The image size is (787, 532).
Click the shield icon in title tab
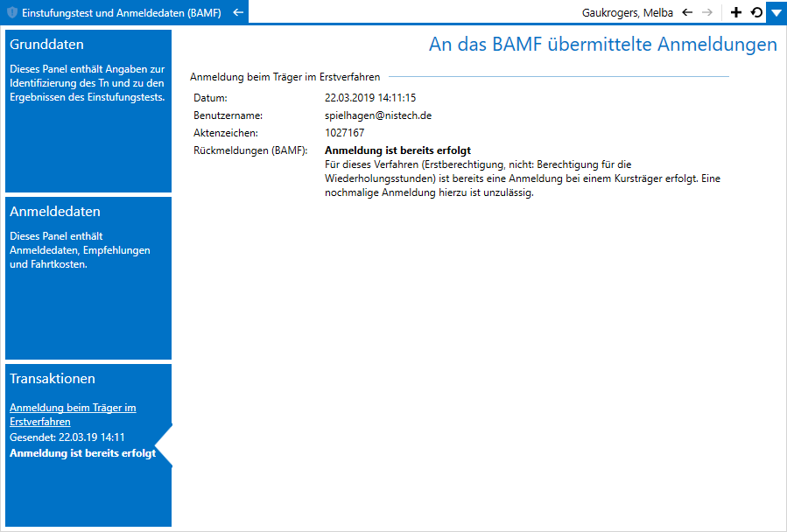12,12
